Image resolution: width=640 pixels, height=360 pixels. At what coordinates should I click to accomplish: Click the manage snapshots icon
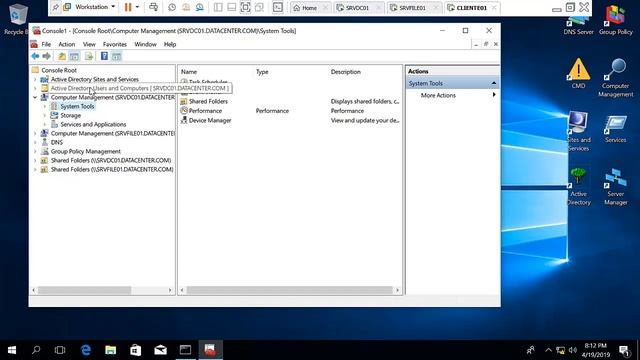(200, 7)
